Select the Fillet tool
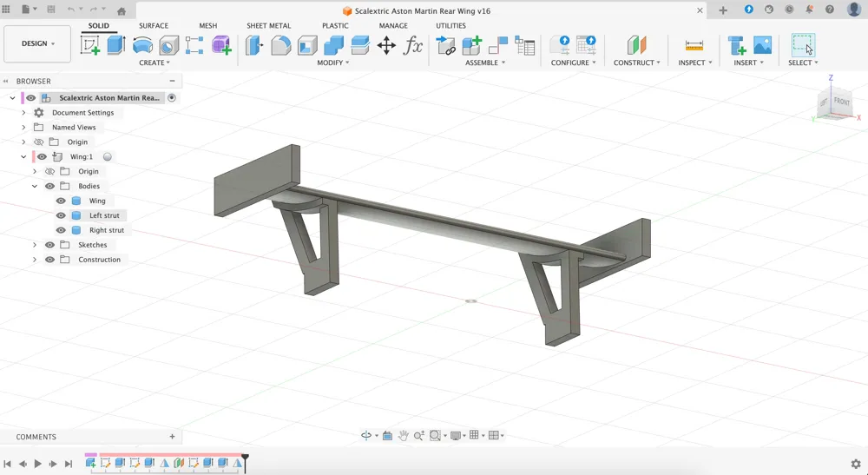Screen dimensions: 868x475 pyautogui.click(x=280, y=45)
